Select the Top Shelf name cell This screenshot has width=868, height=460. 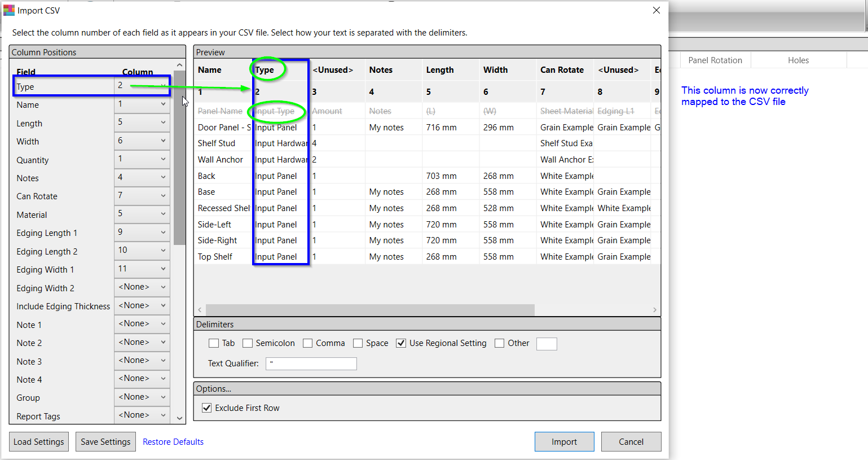(x=223, y=257)
